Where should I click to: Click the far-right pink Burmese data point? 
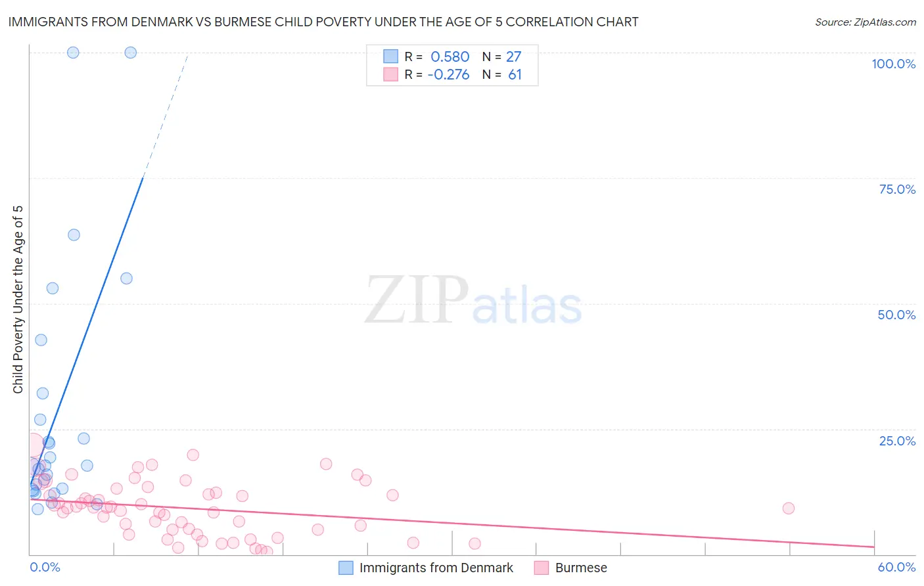tap(789, 508)
